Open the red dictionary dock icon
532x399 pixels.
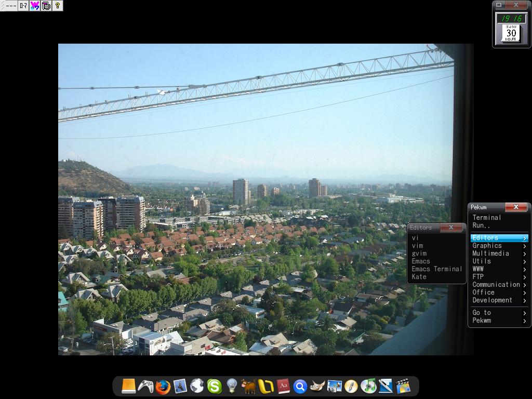tap(283, 387)
